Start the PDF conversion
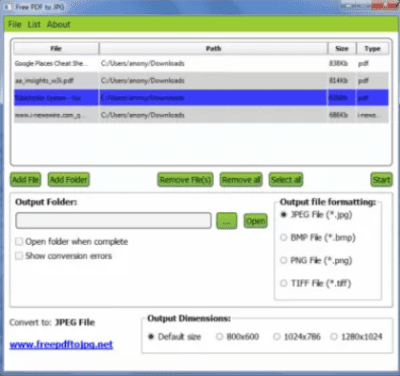This screenshot has height=376, width=400. (381, 180)
